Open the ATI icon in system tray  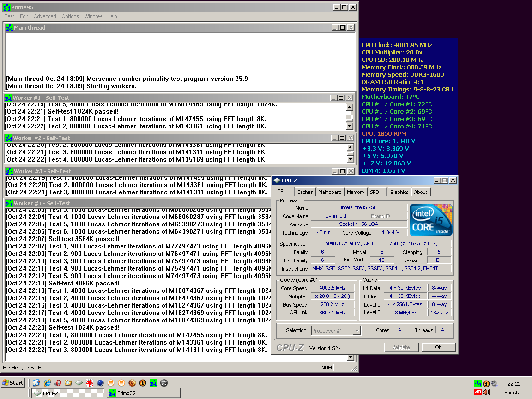pos(478,393)
